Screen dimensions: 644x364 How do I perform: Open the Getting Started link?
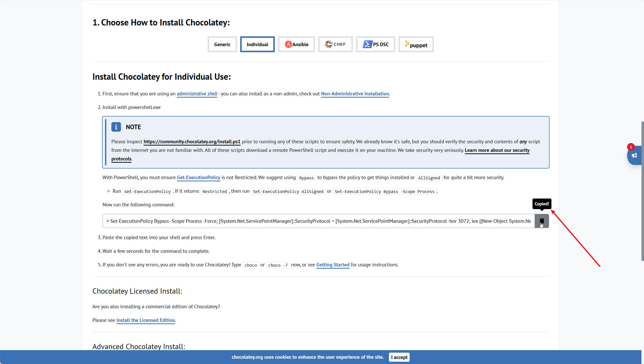333,265
